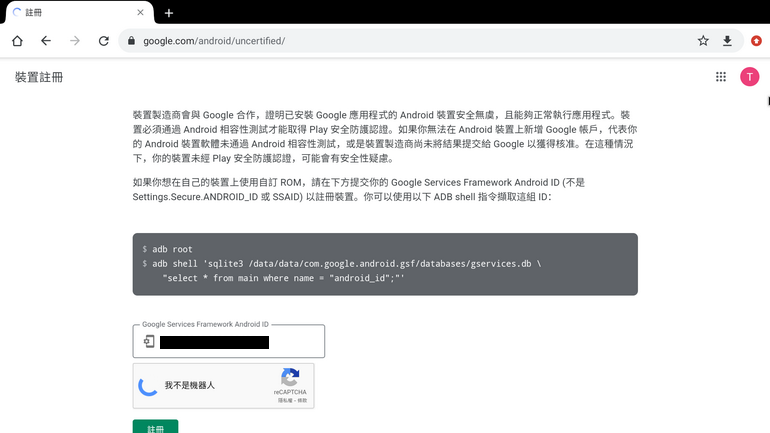Bookmark this page with the star
Image resolution: width=770 pixels, height=433 pixels.
(x=703, y=41)
